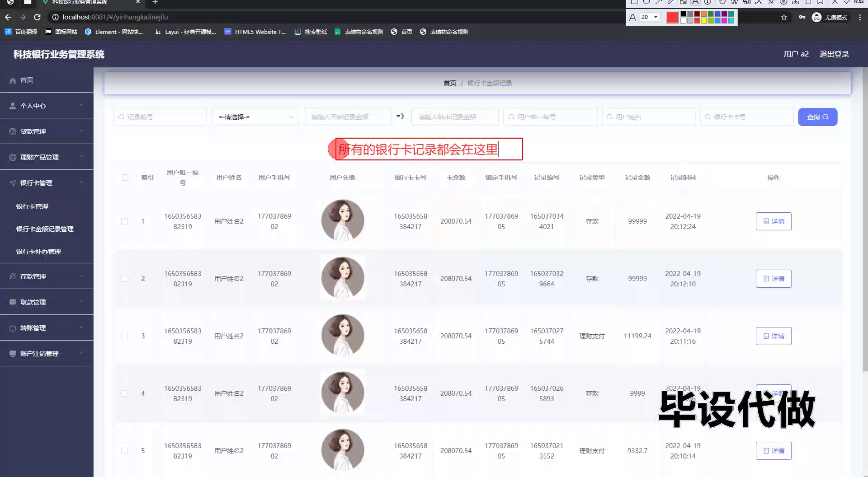
Task: Open the font size 20 dropdown
Action: [x=650, y=17]
